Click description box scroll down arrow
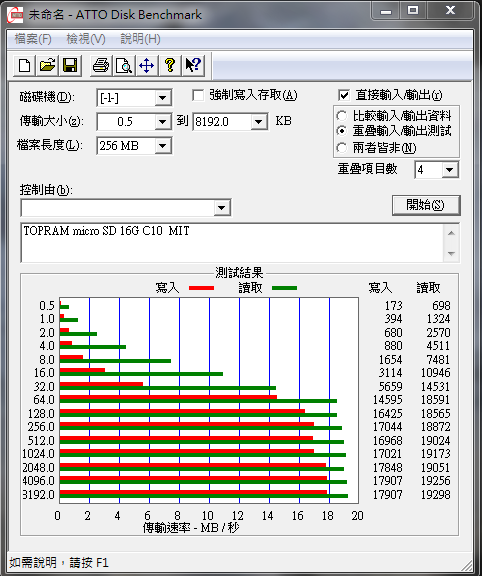482x576 pixels. pyautogui.click(x=452, y=253)
